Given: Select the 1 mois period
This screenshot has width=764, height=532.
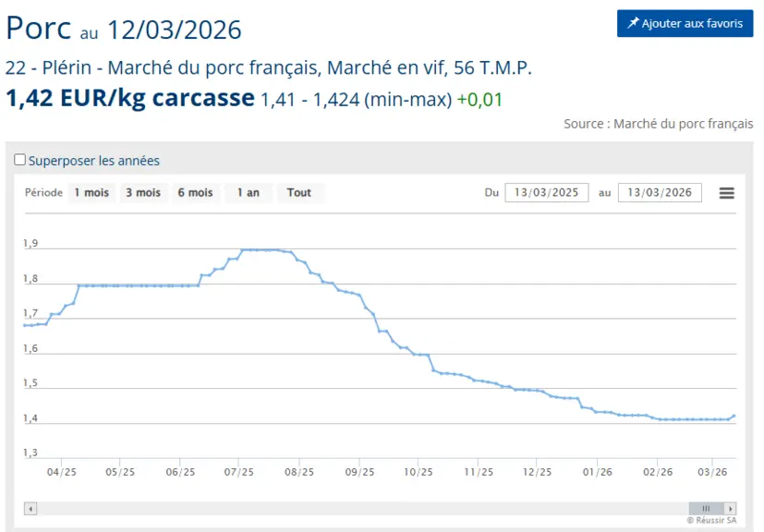Looking at the screenshot, I should [x=91, y=193].
